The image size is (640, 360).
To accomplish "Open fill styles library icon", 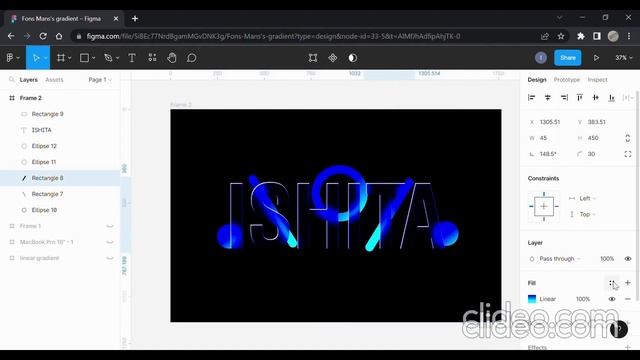I will pyautogui.click(x=611, y=283).
